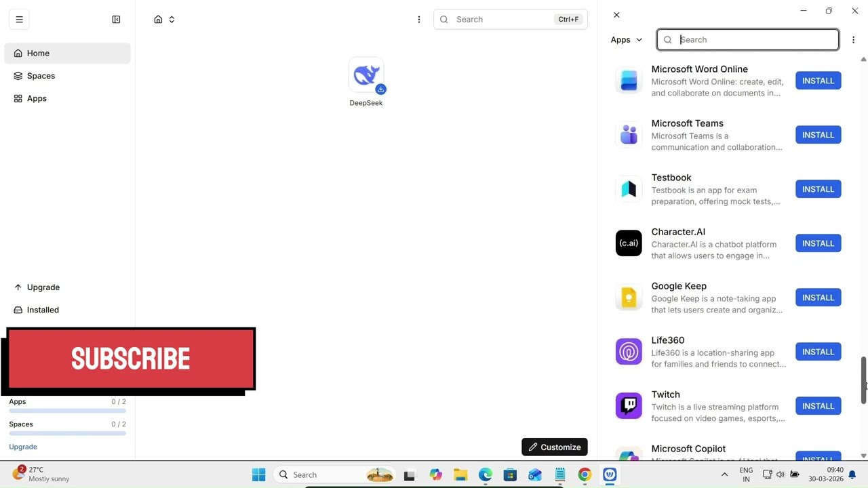The image size is (868, 488).
Task: Click the home breadcrumb icon
Action: (x=158, y=20)
